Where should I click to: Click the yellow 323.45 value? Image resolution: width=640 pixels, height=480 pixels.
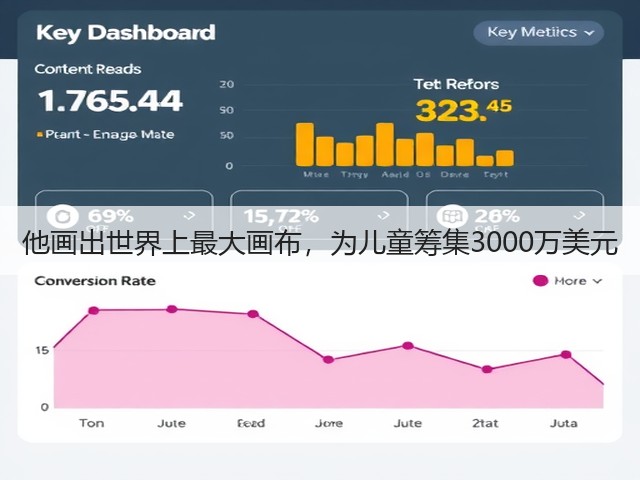[464, 111]
